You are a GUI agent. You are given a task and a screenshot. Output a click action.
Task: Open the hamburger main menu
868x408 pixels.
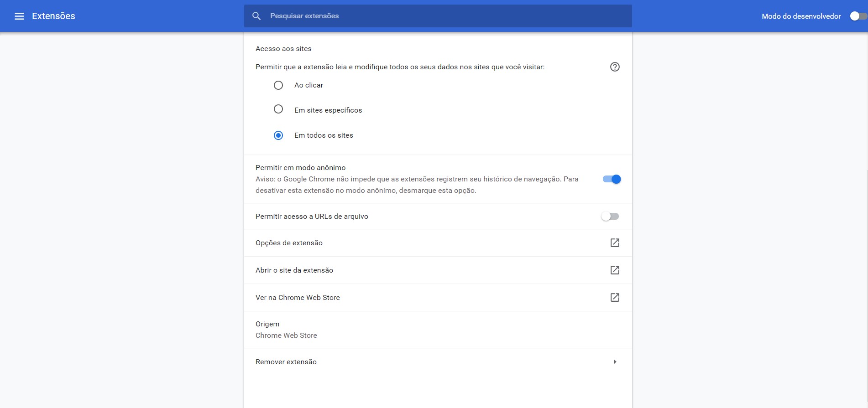[x=19, y=16]
